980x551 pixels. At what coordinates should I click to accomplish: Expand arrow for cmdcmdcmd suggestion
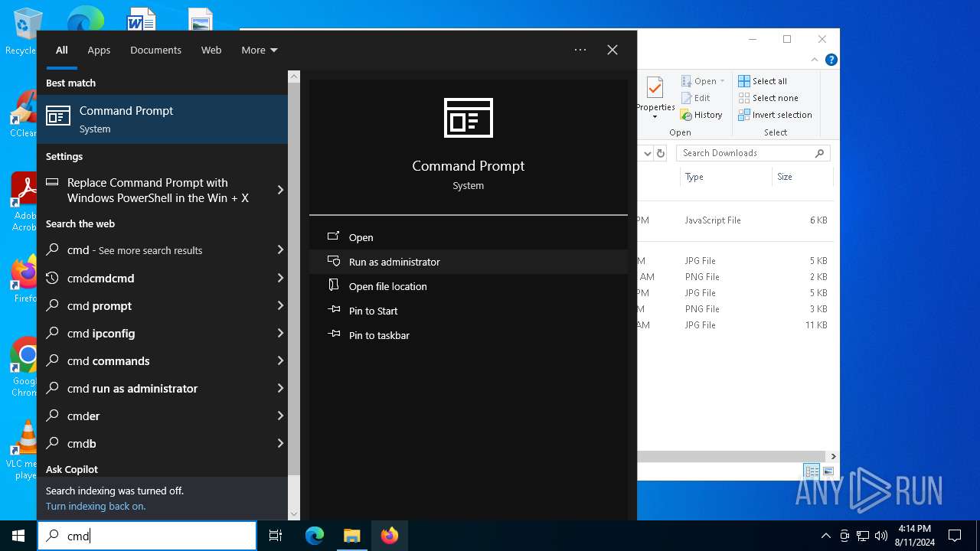[280, 278]
